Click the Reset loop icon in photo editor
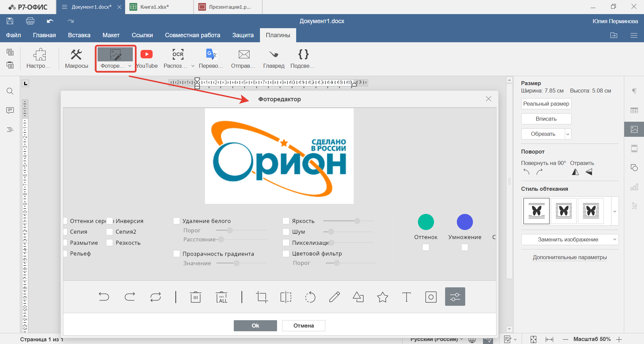 pos(156,297)
